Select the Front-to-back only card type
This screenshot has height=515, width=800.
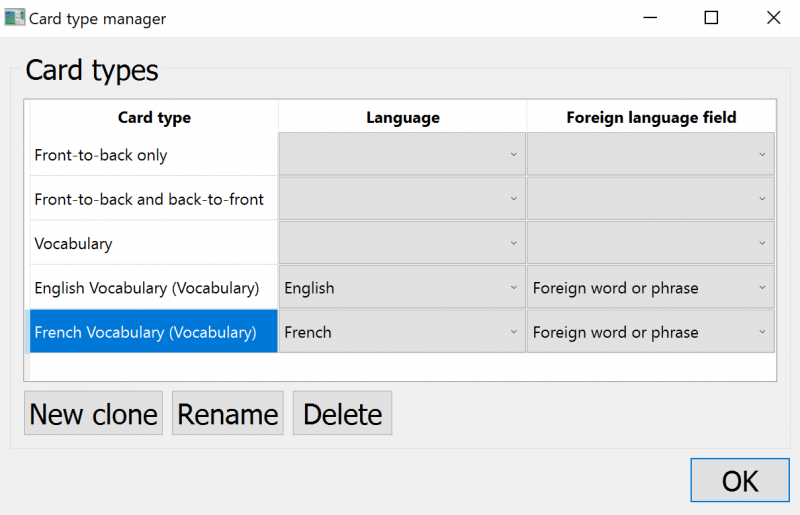(154, 155)
